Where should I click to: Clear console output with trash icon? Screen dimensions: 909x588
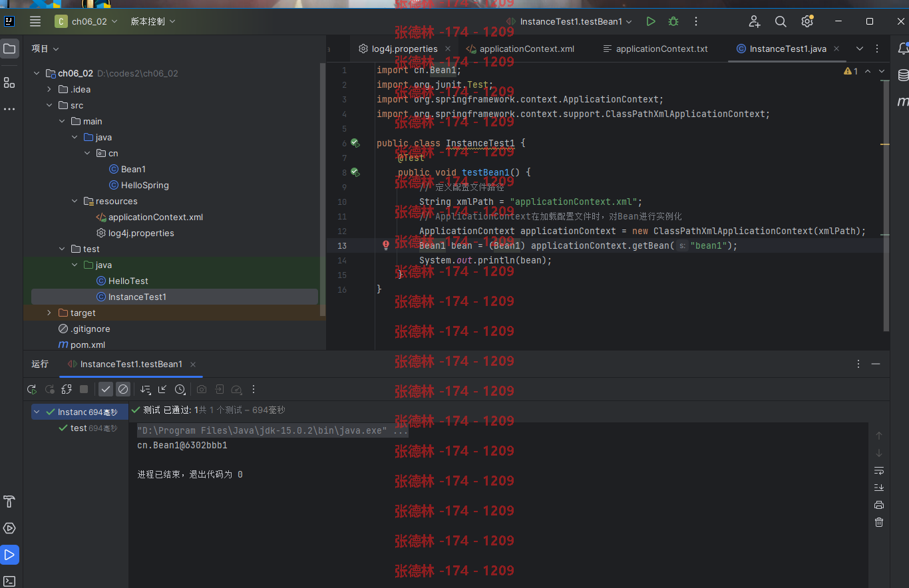(879, 522)
